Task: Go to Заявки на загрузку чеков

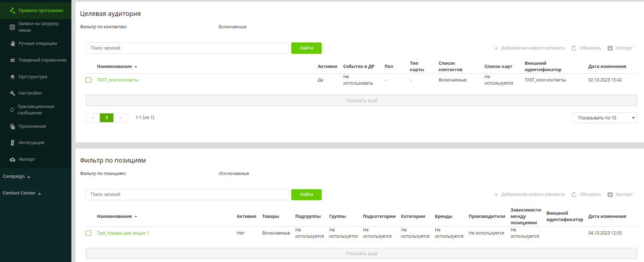Action: [x=38, y=27]
